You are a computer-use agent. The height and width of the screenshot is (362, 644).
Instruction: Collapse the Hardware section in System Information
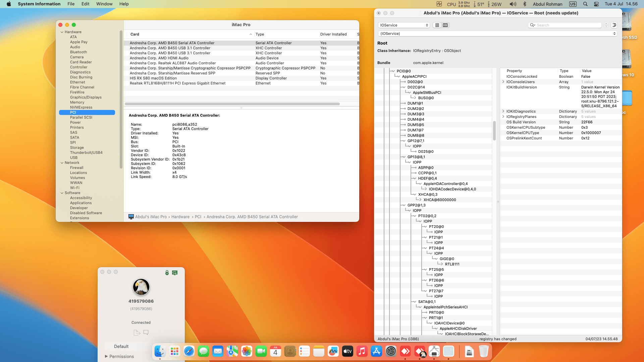(62, 32)
